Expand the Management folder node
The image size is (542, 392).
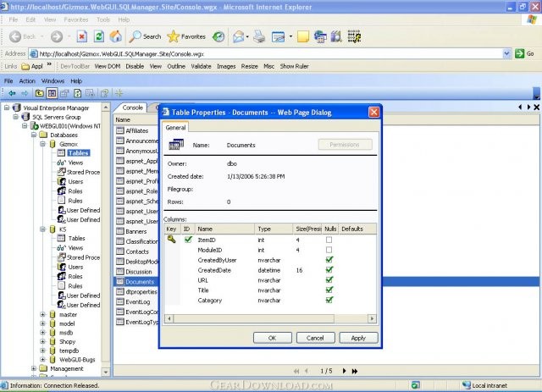pos(34,368)
